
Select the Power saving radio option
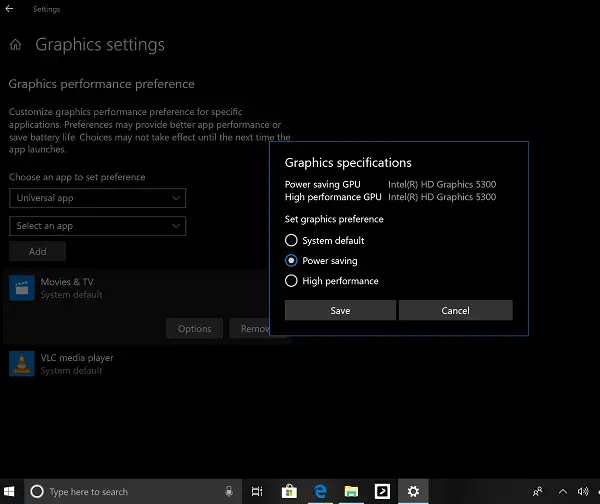coord(292,261)
